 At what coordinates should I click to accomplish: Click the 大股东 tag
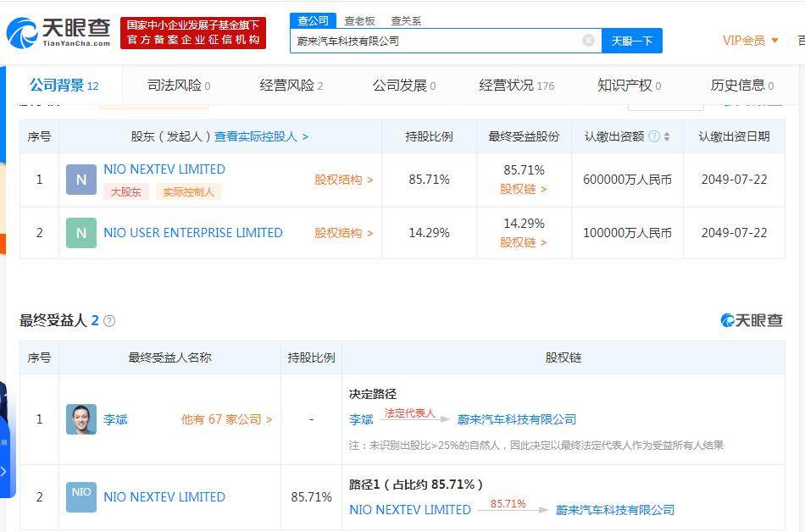(x=125, y=191)
